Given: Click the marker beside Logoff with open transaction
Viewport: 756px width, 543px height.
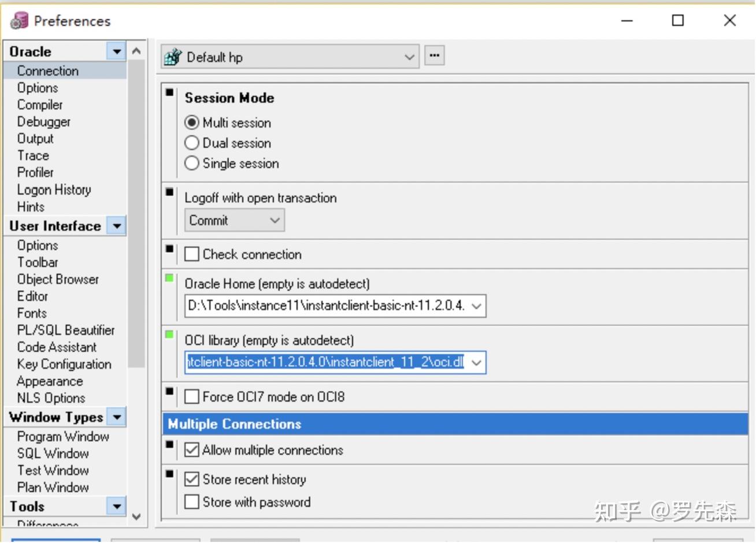Looking at the screenshot, I should pyautogui.click(x=169, y=192).
